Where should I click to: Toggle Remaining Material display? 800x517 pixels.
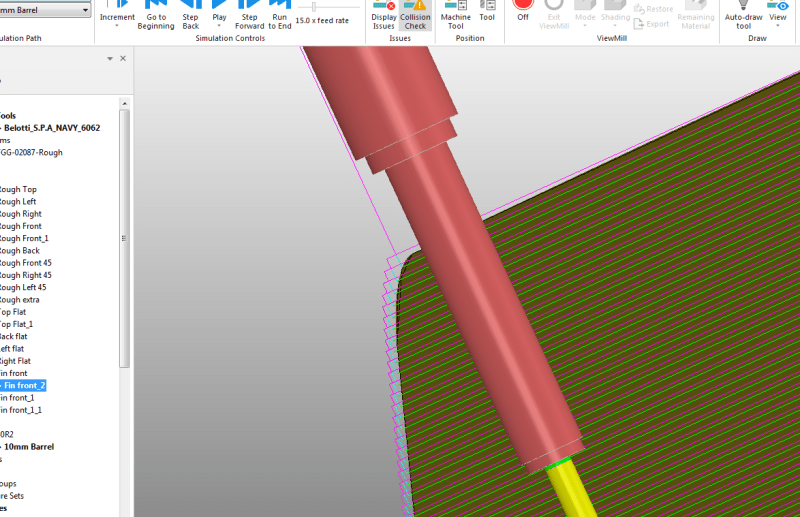(695, 15)
